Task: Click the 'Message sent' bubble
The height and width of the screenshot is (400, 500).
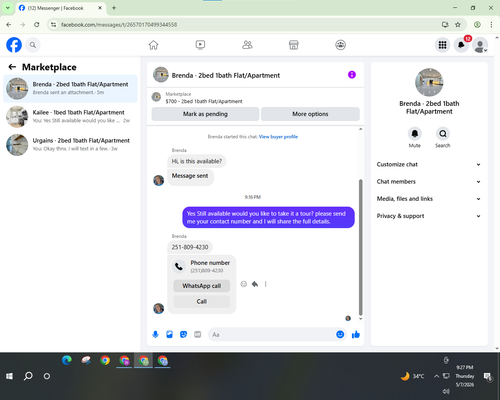Action: pos(190,177)
